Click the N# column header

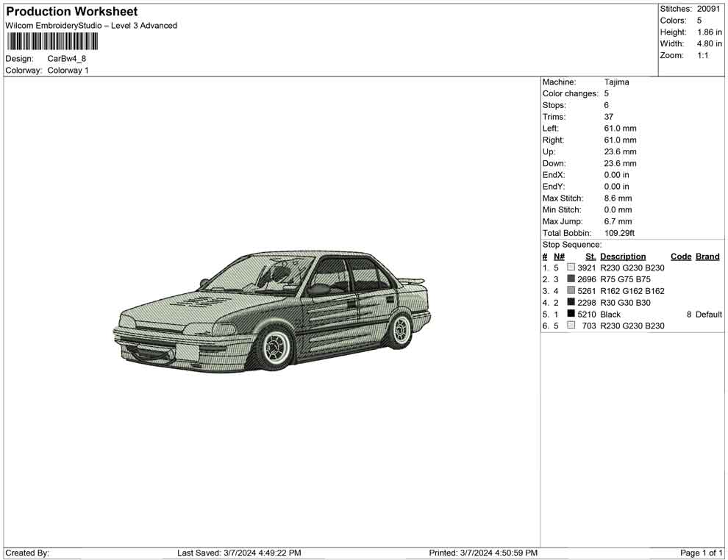point(559,256)
